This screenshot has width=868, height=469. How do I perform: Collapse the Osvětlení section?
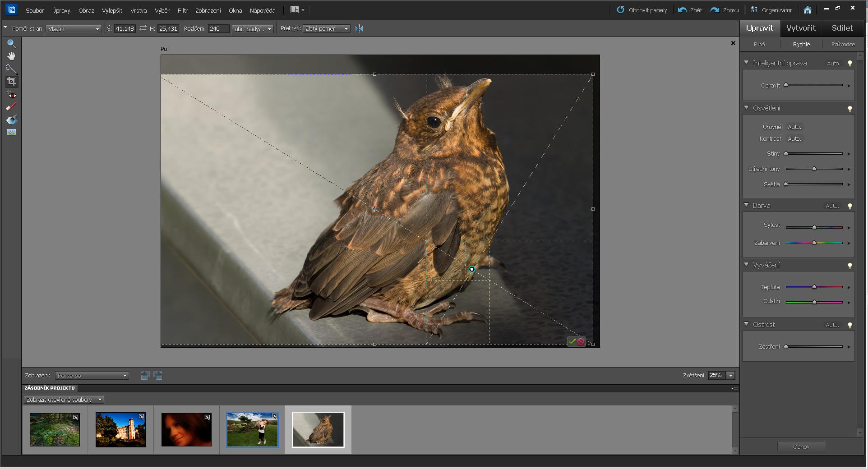click(746, 108)
